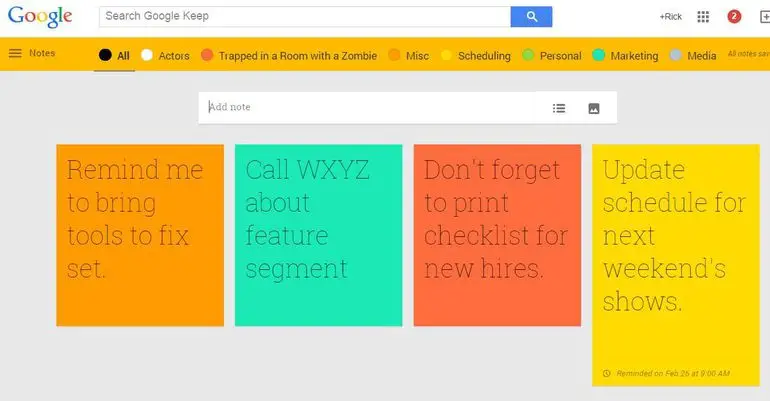Click the Add note text field
Image resolution: width=770 pixels, height=401 pixels.
pyautogui.click(x=370, y=107)
